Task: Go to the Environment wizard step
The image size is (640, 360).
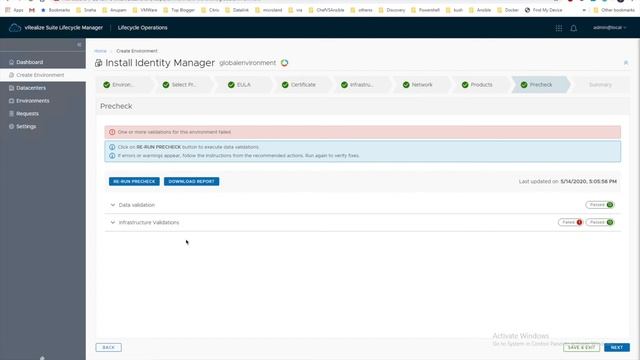Action: [x=124, y=84]
